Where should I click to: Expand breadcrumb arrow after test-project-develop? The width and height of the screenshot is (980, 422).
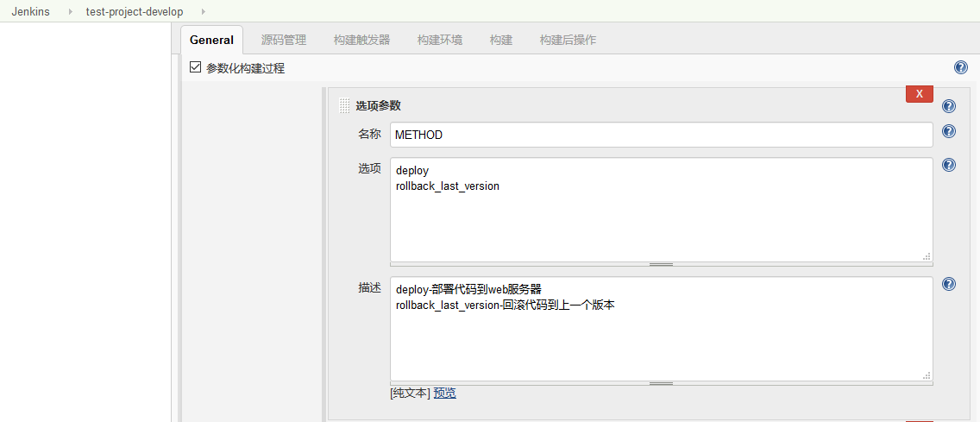(x=203, y=12)
